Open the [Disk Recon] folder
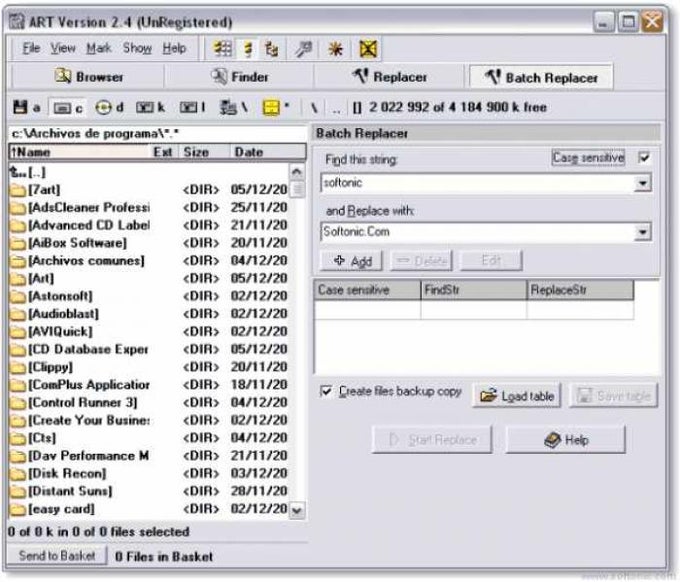Image resolution: width=680 pixels, height=582 pixels. tap(148, 473)
